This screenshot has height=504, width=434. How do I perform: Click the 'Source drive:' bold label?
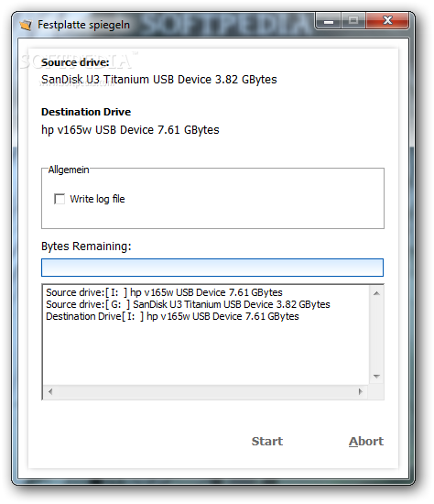(x=75, y=62)
